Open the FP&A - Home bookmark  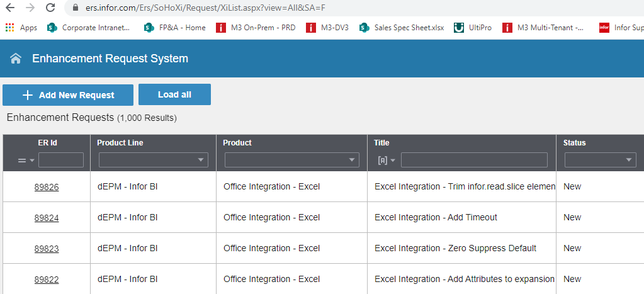(175, 28)
